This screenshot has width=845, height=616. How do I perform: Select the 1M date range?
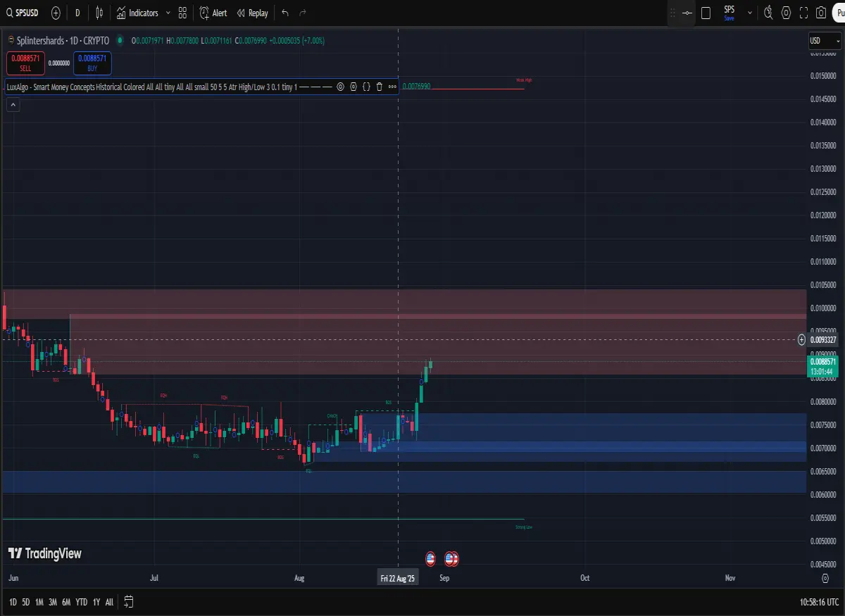[39, 603]
